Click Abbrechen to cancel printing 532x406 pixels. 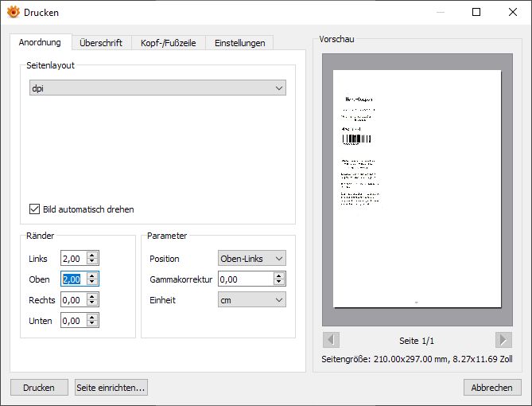(x=492, y=388)
